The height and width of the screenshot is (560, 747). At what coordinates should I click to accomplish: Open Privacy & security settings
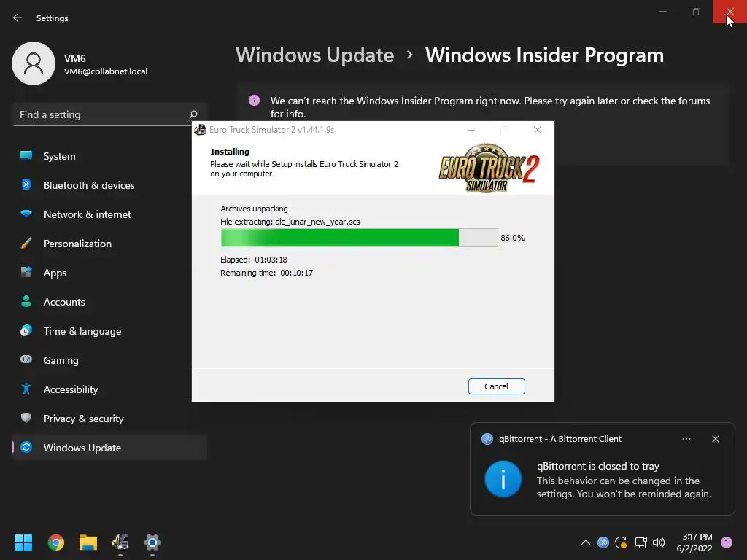pos(109,419)
